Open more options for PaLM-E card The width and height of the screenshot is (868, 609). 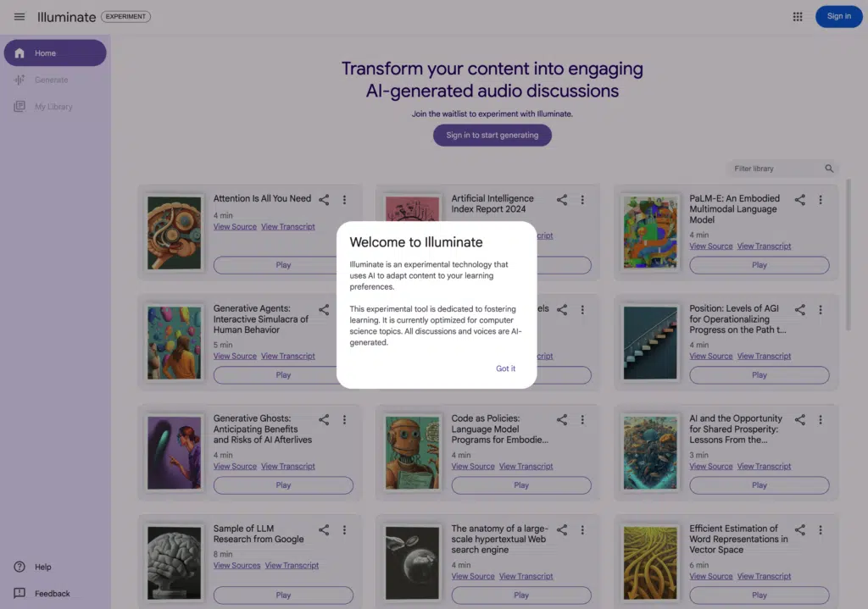tap(821, 200)
